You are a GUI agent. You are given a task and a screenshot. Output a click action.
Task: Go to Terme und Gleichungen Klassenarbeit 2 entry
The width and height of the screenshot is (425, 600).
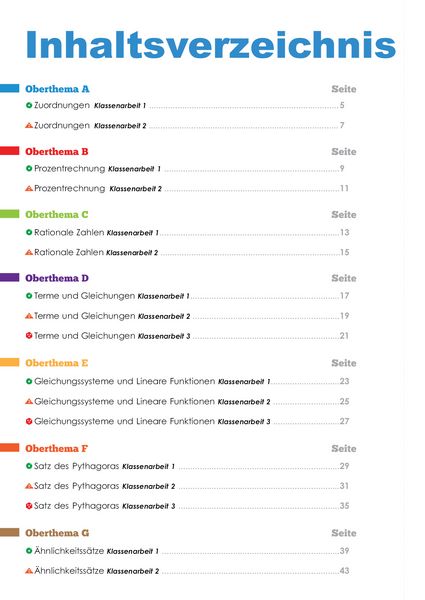click(187, 316)
